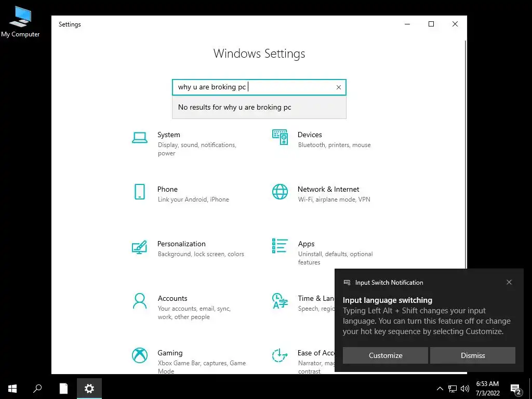Click 'Display, sound, notifications, power' description

pos(197,149)
